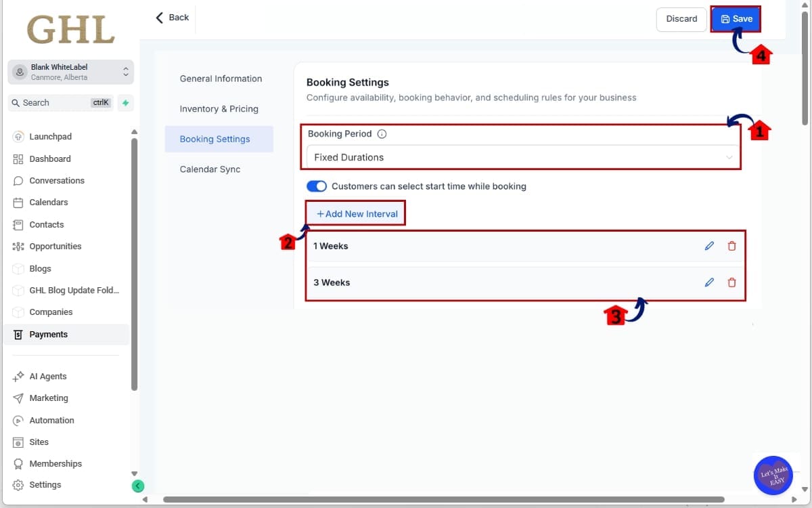The height and width of the screenshot is (508, 812).
Task: Open the Opportunities icon in the sidebar
Action: (x=18, y=246)
